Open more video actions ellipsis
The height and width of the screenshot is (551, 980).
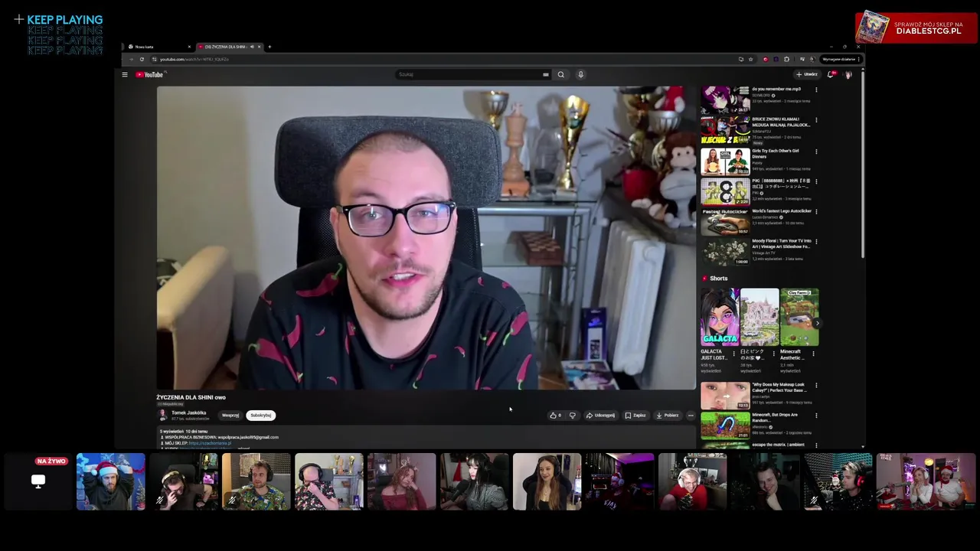point(691,416)
